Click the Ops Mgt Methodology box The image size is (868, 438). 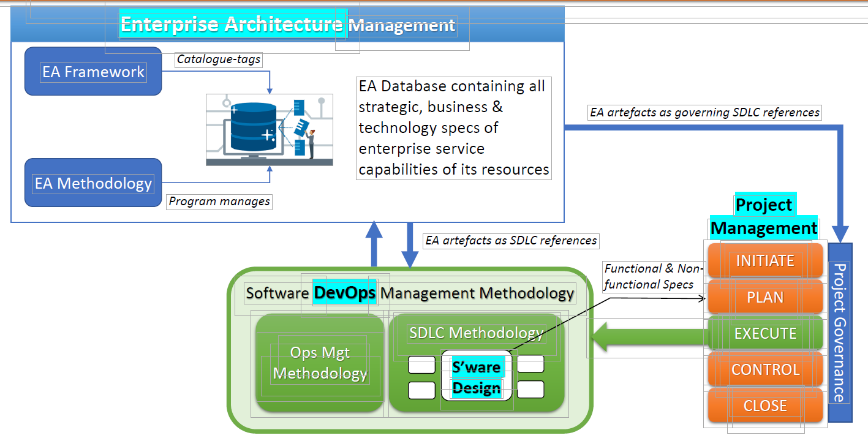coord(320,363)
